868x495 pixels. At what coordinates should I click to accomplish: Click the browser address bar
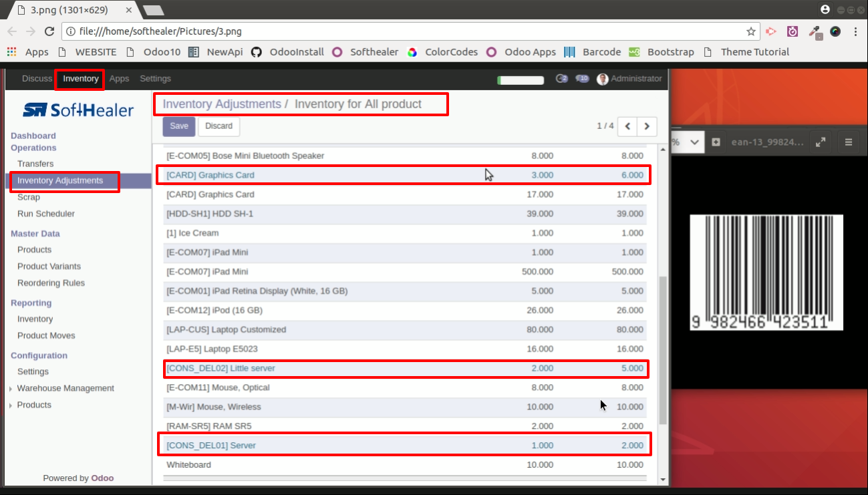(411, 31)
